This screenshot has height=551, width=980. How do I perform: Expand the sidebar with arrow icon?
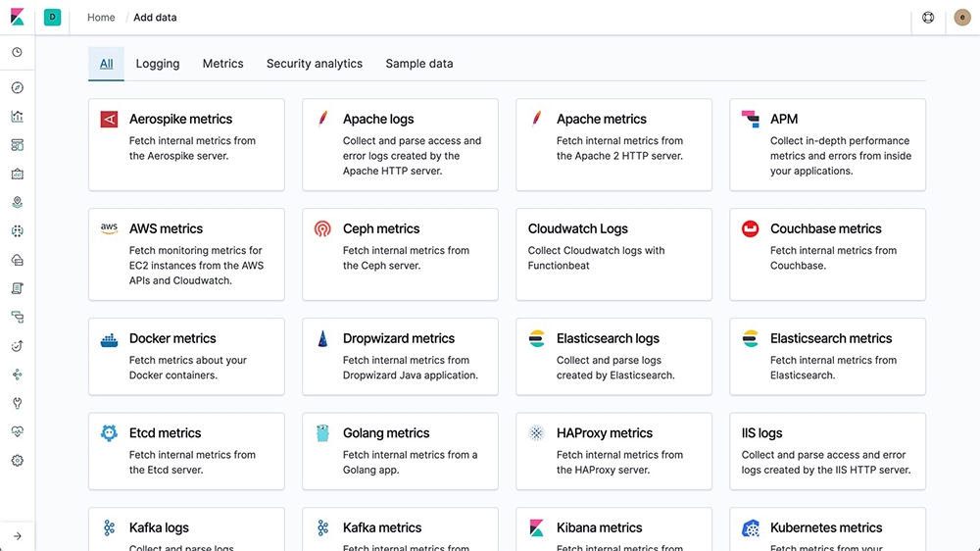coord(18,536)
